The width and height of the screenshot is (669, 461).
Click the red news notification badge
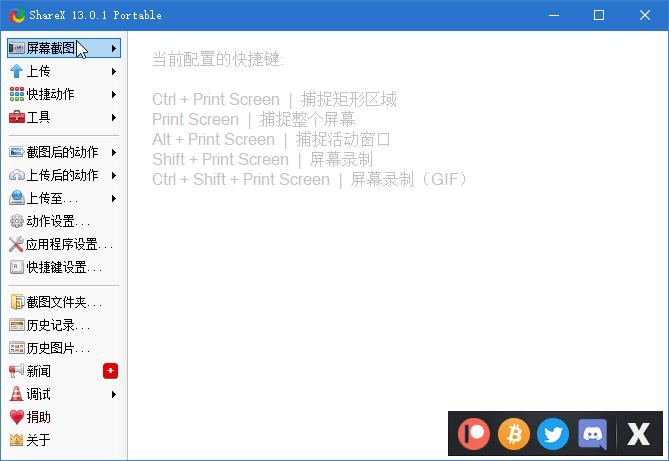coord(110,371)
